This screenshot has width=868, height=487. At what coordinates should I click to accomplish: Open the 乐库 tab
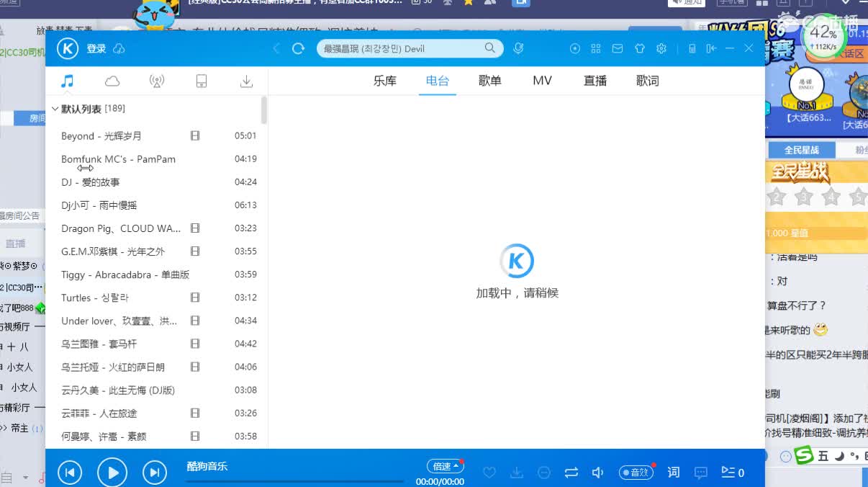(385, 81)
